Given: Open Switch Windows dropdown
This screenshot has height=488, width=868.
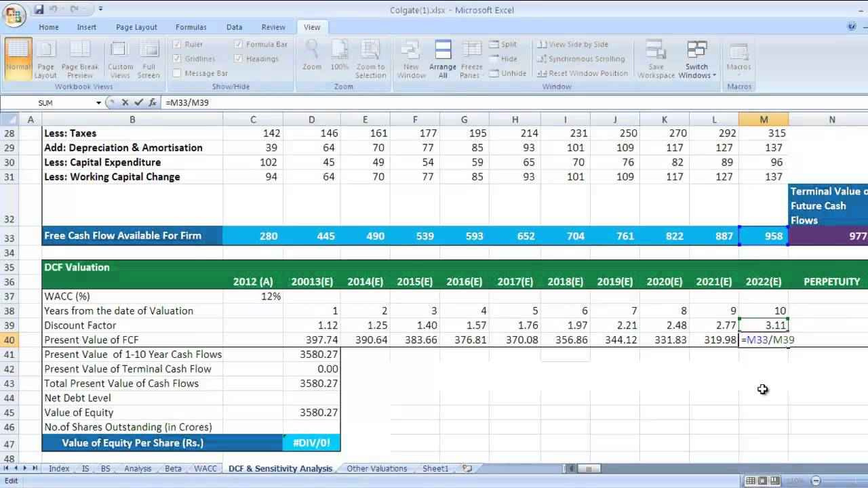Looking at the screenshot, I should [x=696, y=60].
